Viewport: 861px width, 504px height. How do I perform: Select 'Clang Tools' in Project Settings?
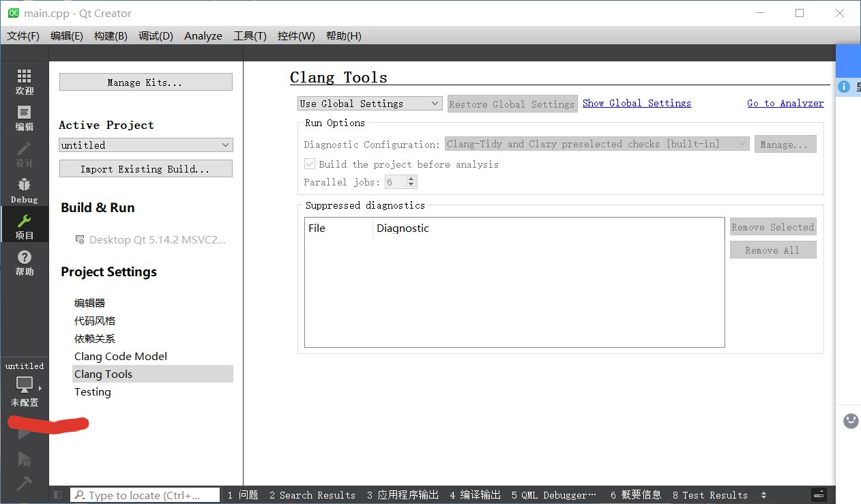point(153,374)
